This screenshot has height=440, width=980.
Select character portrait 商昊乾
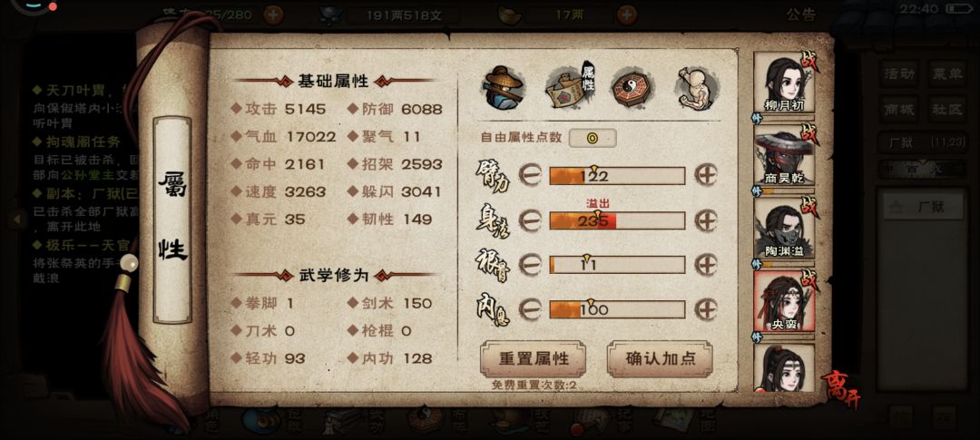(x=784, y=155)
